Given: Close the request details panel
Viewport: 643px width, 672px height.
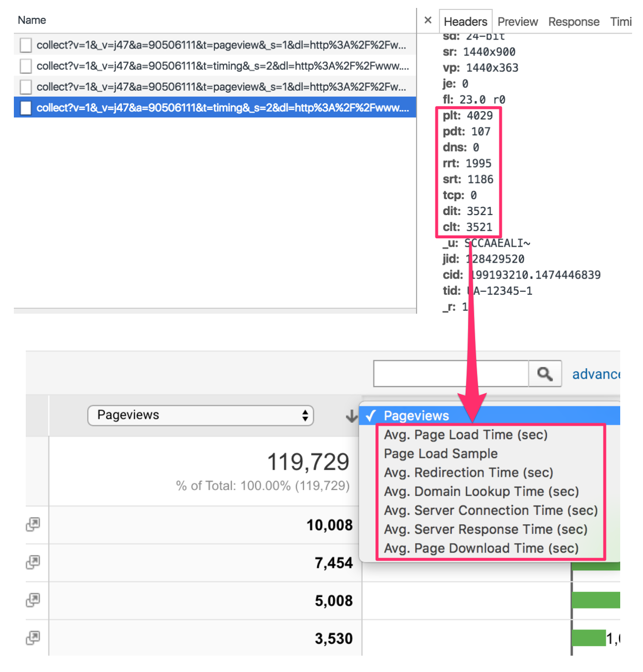Looking at the screenshot, I should (x=428, y=20).
